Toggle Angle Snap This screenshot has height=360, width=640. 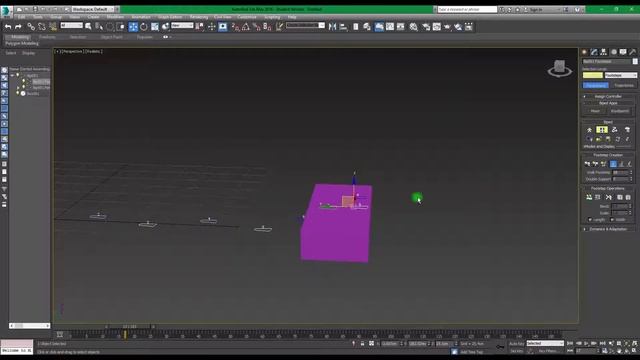tap(246, 27)
